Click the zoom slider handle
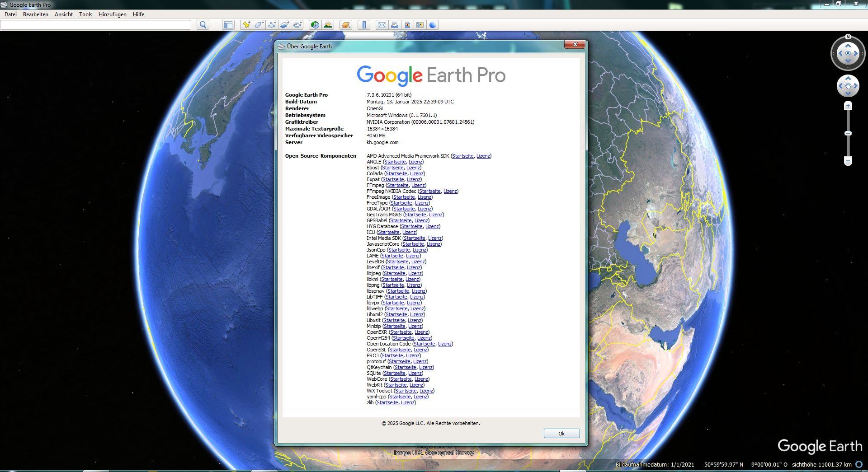Image resolution: width=868 pixels, height=472 pixels. (x=848, y=133)
